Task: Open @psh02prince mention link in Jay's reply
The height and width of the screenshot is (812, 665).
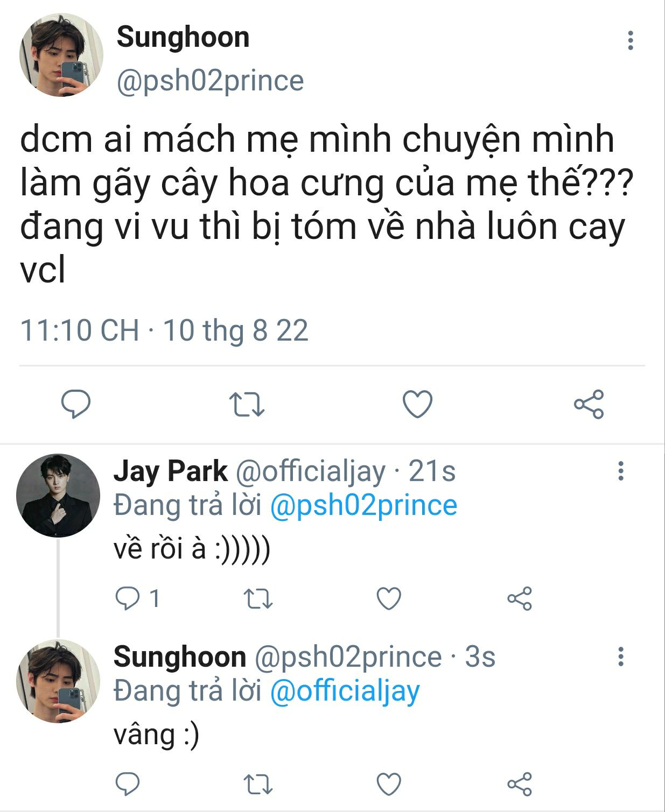Action: (x=363, y=506)
